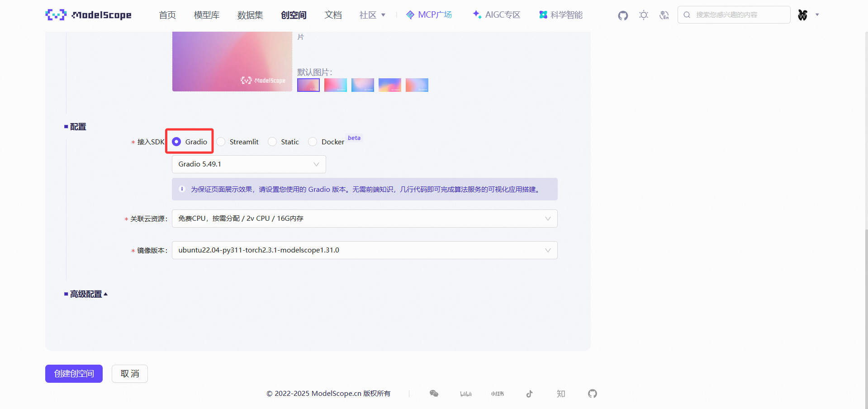Click the 创建创空间 button
Image resolution: width=868 pixels, height=409 pixels.
pos(74,374)
